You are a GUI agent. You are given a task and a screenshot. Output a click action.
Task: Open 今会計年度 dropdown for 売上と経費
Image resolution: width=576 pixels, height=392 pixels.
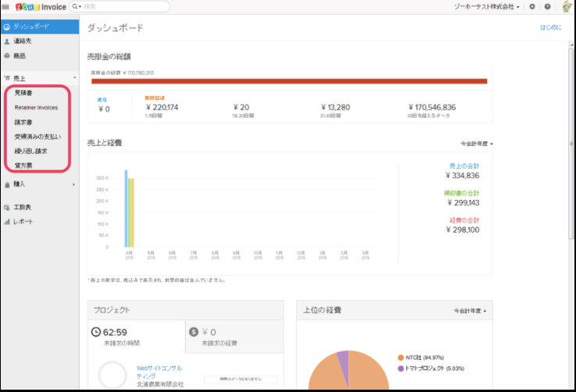point(477,144)
